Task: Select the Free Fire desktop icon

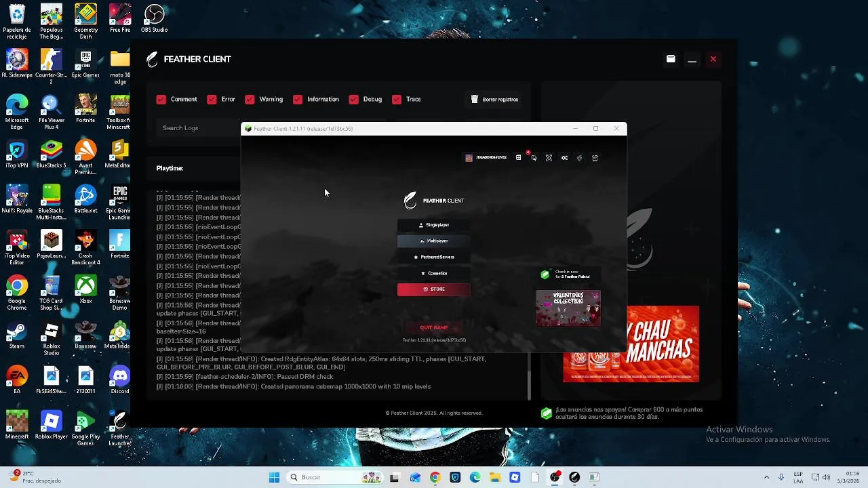Action: (120, 18)
